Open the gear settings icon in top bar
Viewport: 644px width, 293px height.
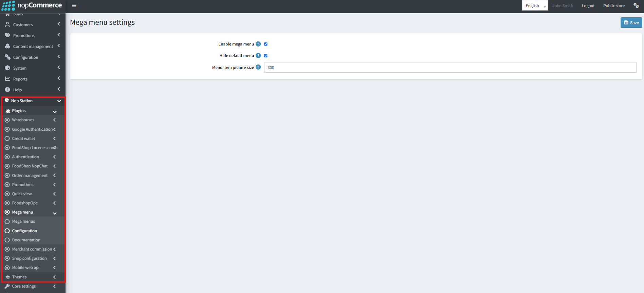(636, 5)
